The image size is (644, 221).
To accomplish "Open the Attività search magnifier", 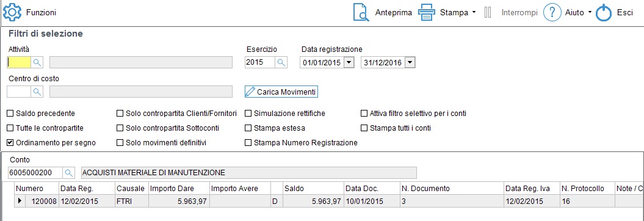I will point(37,62).
